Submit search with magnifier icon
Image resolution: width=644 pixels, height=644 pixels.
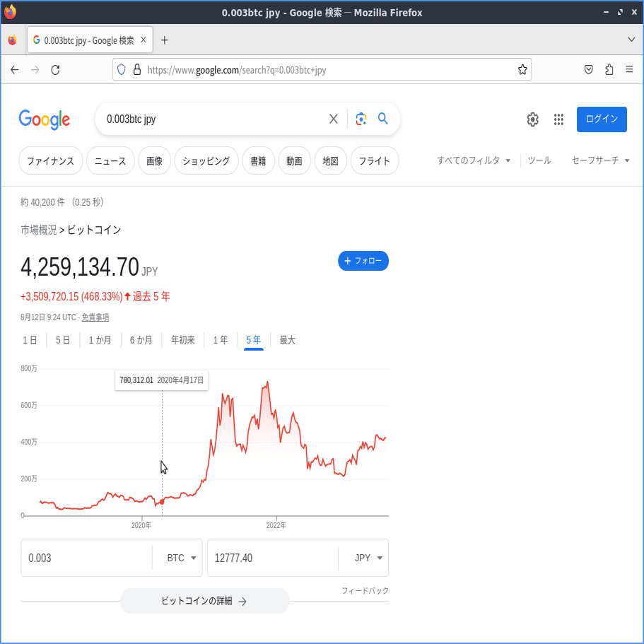point(382,119)
